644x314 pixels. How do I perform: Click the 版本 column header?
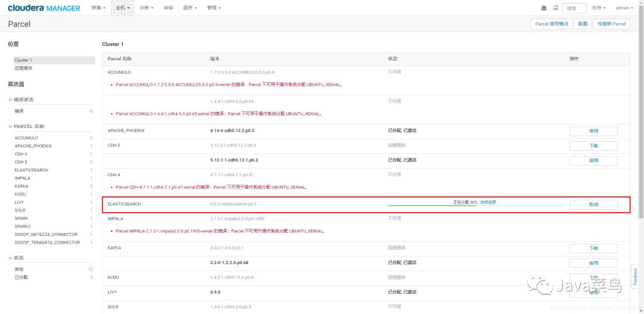coord(215,59)
